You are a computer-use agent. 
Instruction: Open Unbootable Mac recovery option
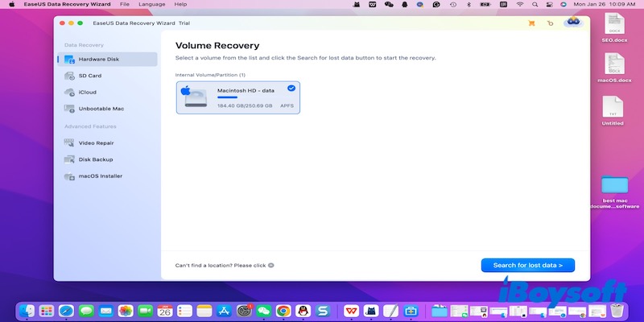pyautogui.click(x=101, y=109)
